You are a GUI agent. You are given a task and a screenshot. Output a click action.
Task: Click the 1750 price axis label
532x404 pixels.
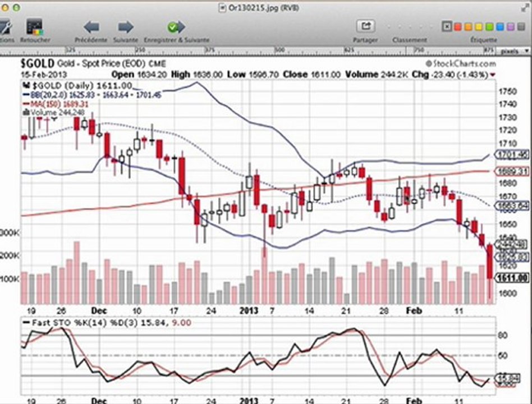tap(507, 91)
